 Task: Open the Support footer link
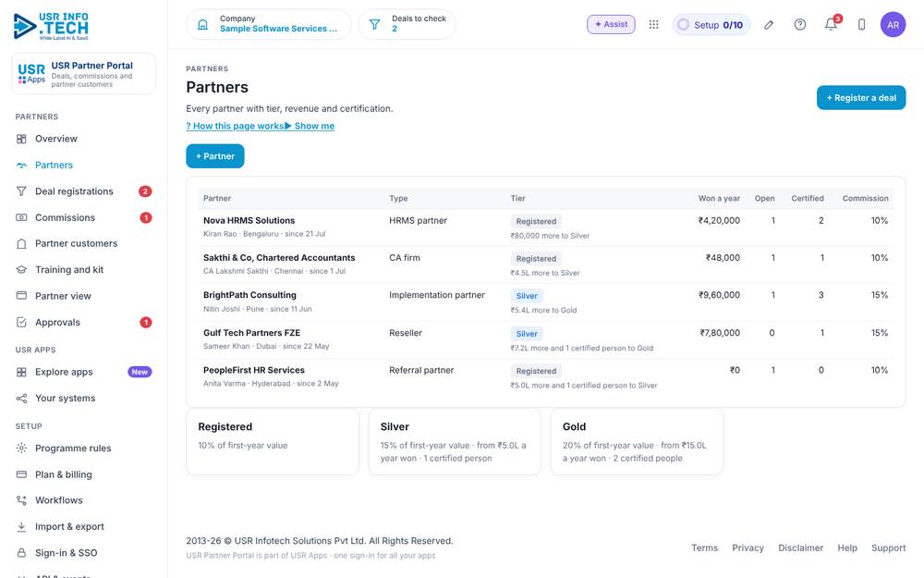click(889, 547)
